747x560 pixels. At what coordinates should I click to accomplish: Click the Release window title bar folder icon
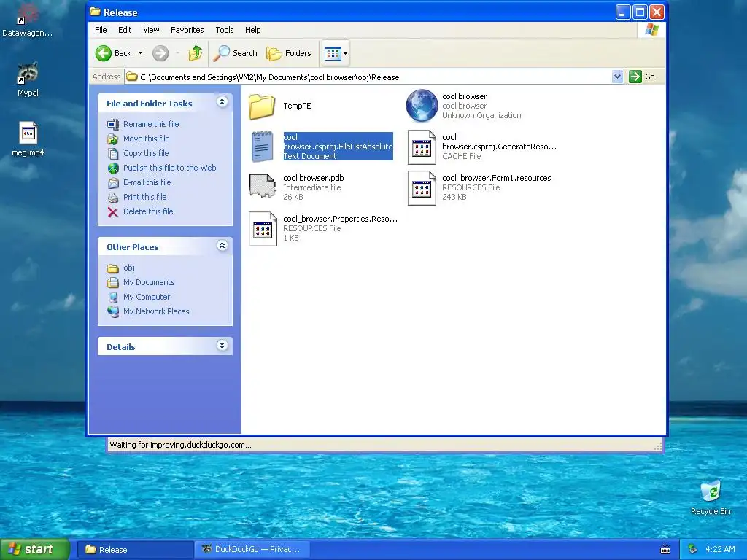(x=96, y=12)
